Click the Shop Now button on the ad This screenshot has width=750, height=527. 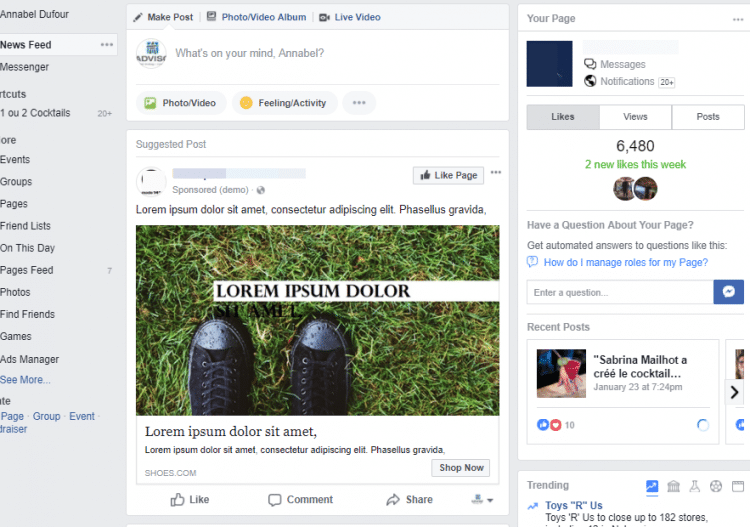(x=461, y=467)
